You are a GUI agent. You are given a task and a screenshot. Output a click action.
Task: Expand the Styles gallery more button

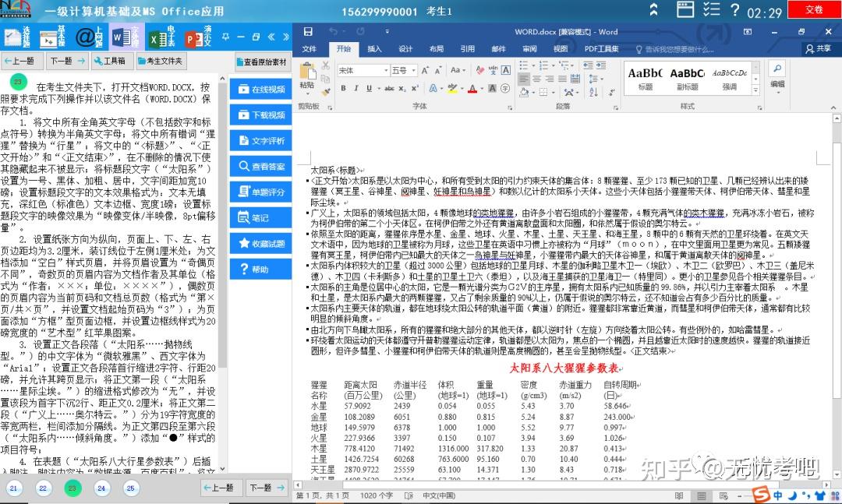(x=755, y=90)
